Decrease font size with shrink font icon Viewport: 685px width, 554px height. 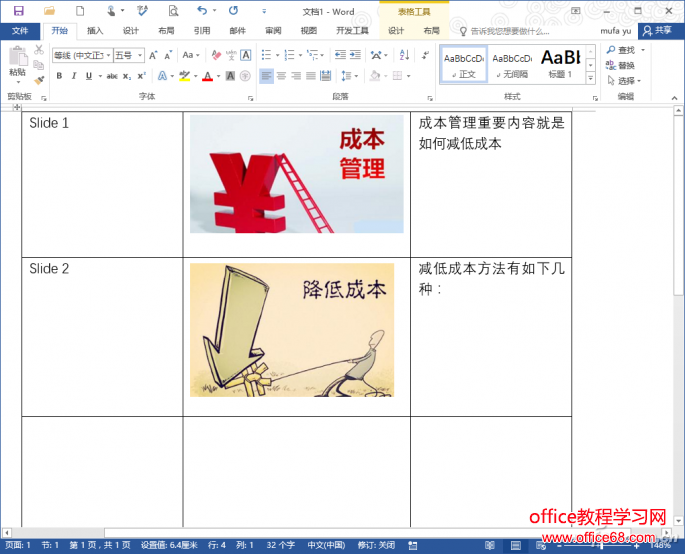[168, 55]
